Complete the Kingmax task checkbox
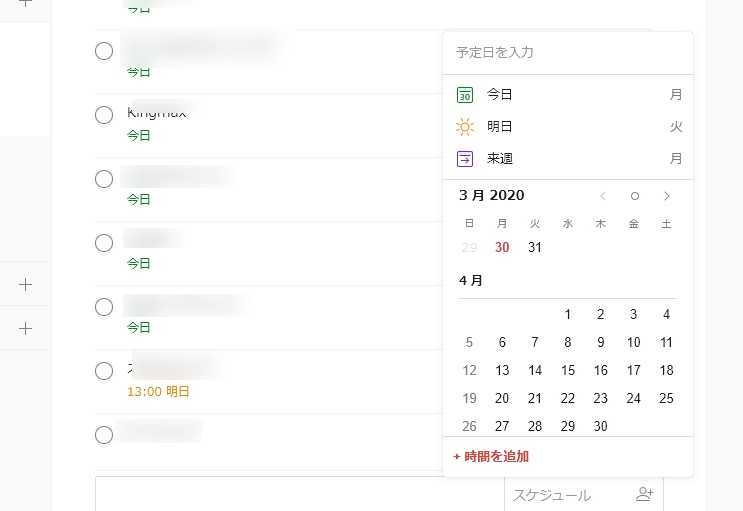 click(x=104, y=115)
